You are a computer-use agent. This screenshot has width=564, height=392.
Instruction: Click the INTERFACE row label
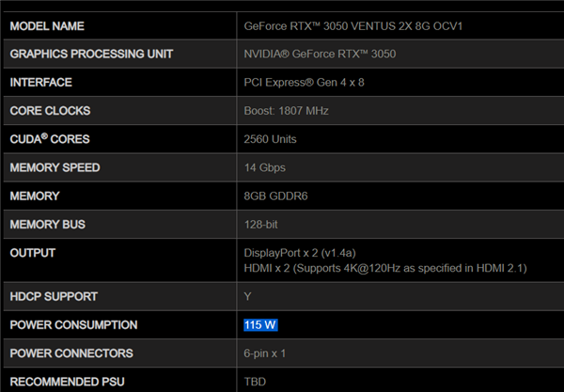click(41, 83)
